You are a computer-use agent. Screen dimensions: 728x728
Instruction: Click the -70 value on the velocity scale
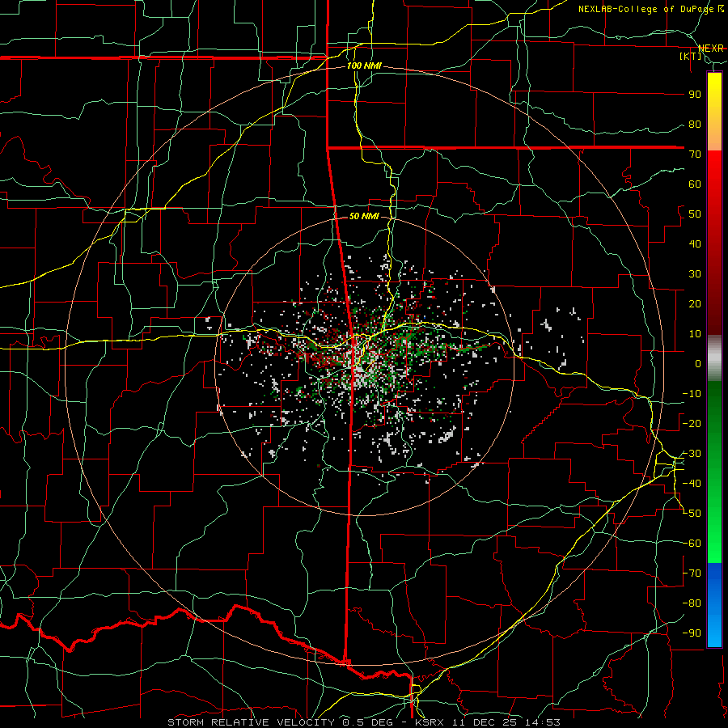click(692, 574)
